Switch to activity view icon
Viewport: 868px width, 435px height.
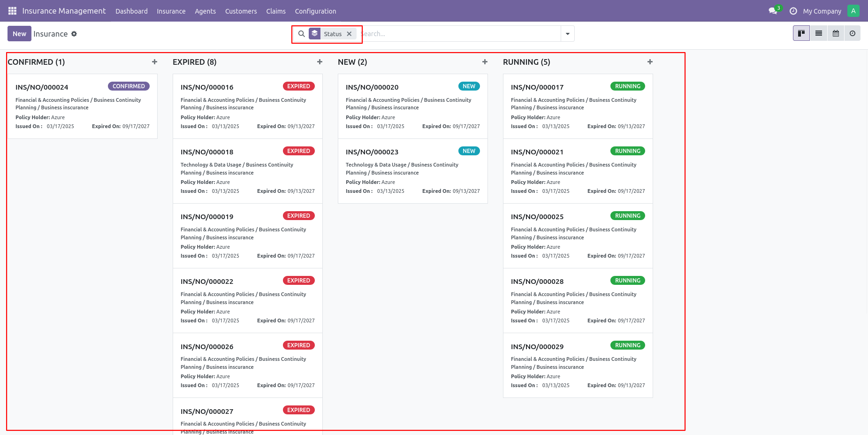click(853, 33)
